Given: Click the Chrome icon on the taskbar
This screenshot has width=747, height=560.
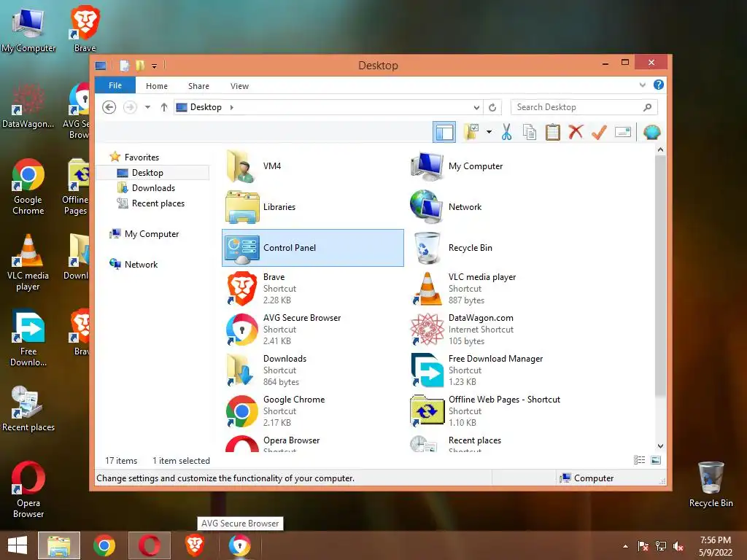Looking at the screenshot, I should click(x=104, y=545).
